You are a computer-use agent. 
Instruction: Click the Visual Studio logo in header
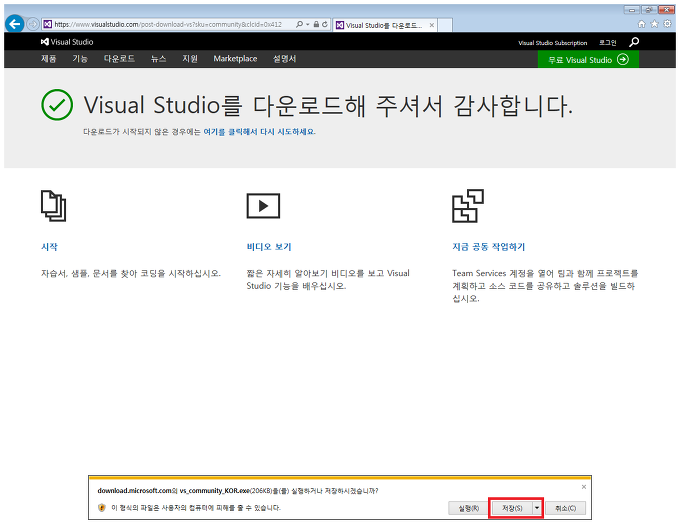(67, 42)
